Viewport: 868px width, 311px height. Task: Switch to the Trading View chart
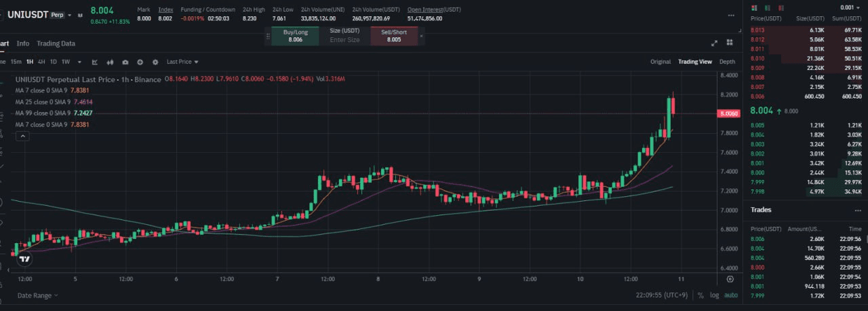pyautogui.click(x=695, y=62)
